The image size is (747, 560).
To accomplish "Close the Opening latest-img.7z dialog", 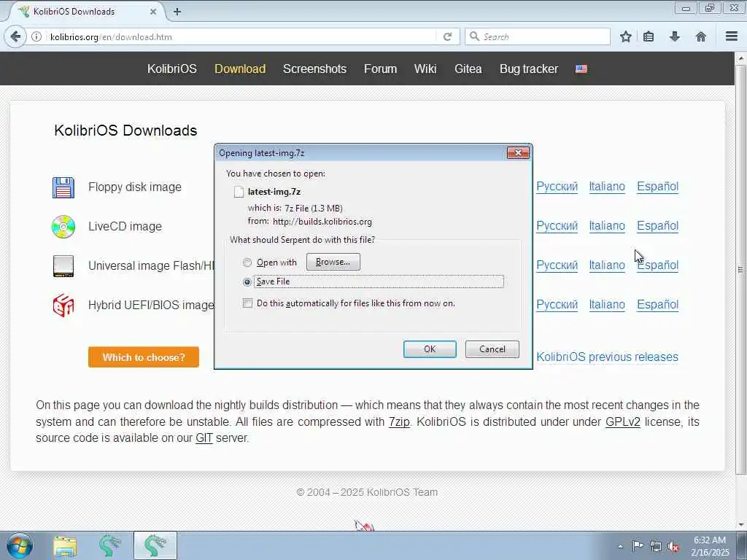I will [x=519, y=153].
